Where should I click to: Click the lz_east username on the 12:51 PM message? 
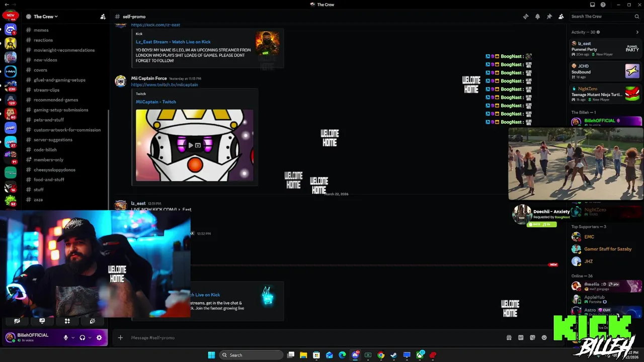[138, 204]
